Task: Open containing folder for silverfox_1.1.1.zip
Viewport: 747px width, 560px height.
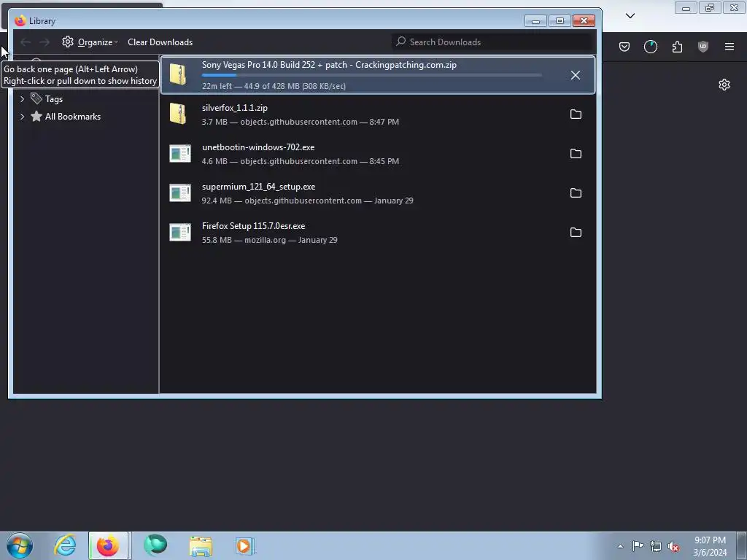Action: click(x=576, y=114)
